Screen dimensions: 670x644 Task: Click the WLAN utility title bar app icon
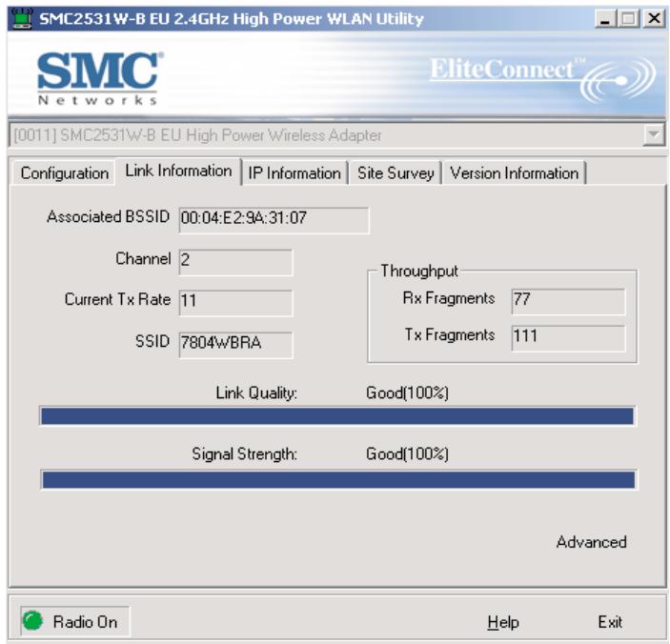[x=21, y=19]
